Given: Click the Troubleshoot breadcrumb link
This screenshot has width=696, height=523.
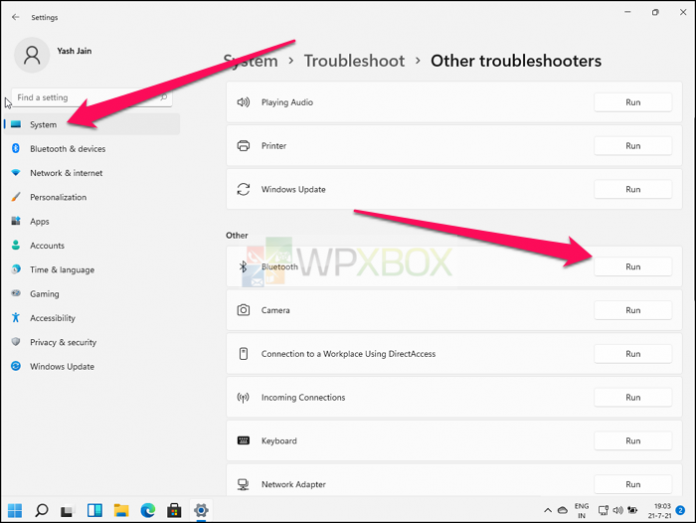Looking at the screenshot, I should tap(354, 61).
